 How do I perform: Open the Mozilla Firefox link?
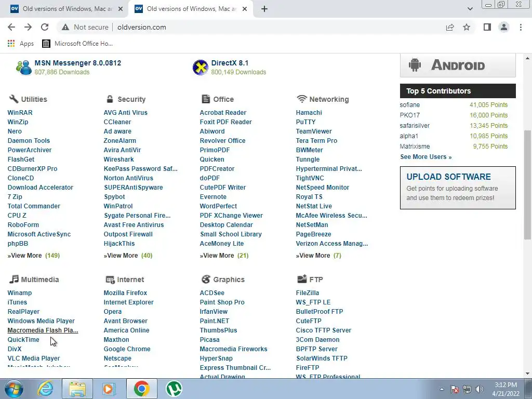pyautogui.click(x=125, y=293)
